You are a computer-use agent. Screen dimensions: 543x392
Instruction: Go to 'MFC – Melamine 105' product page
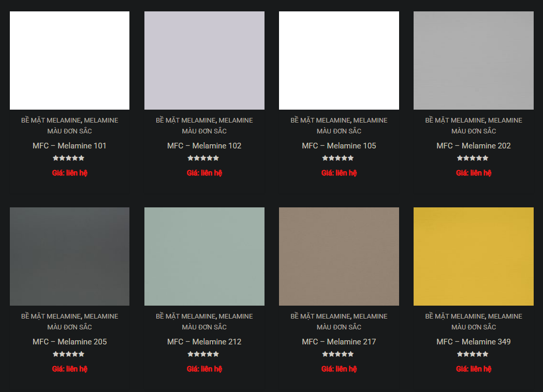339,146
